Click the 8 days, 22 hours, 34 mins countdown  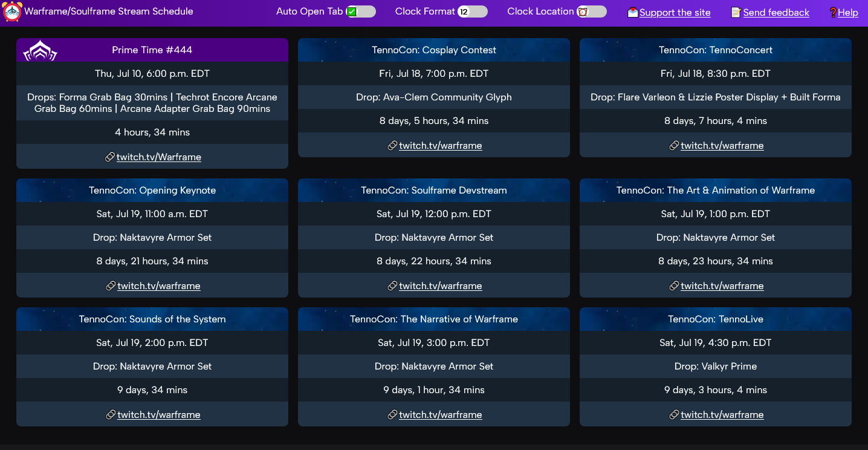(x=434, y=261)
